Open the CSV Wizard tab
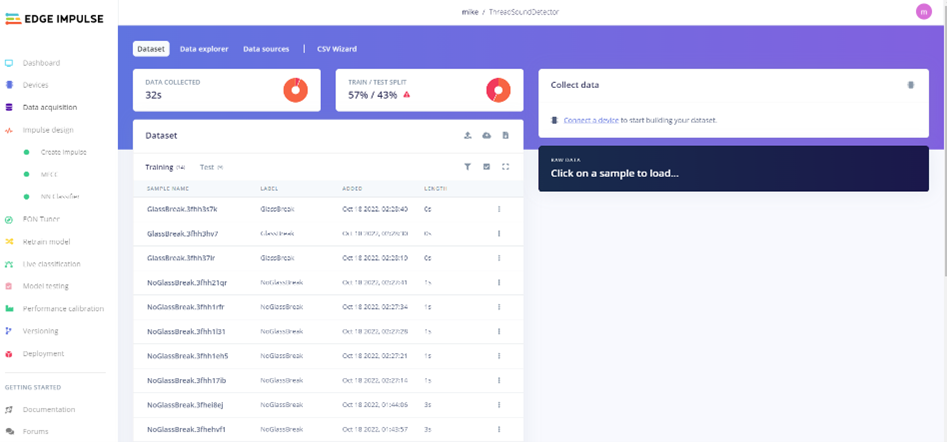The width and height of the screenshot is (947, 442). coord(336,48)
